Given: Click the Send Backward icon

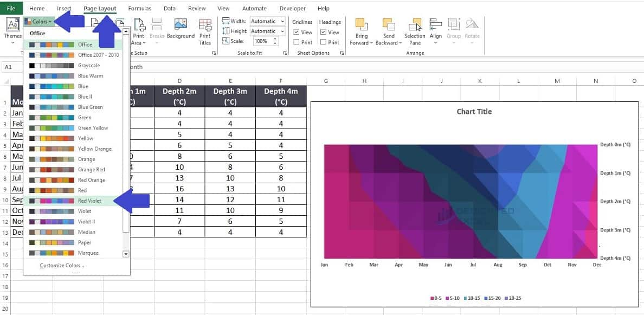Looking at the screenshot, I should [x=388, y=31].
